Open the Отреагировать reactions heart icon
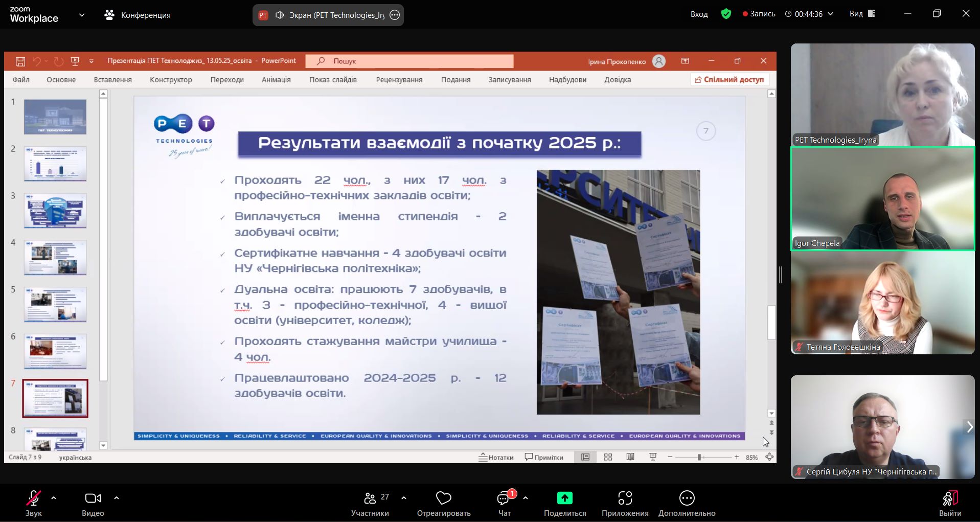Image resolution: width=980 pixels, height=522 pixels. 443,498
